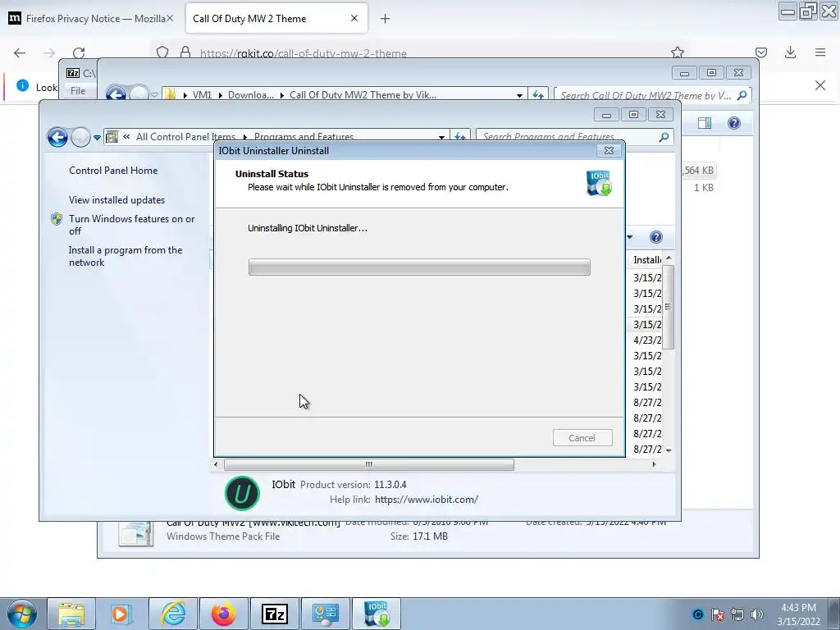Expand VM1 breadcrumb arrow in Explorer

pos(220,95)
